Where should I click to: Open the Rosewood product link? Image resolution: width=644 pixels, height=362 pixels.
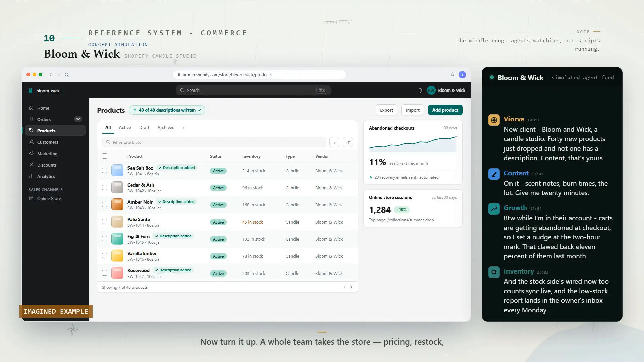point(139,270)
